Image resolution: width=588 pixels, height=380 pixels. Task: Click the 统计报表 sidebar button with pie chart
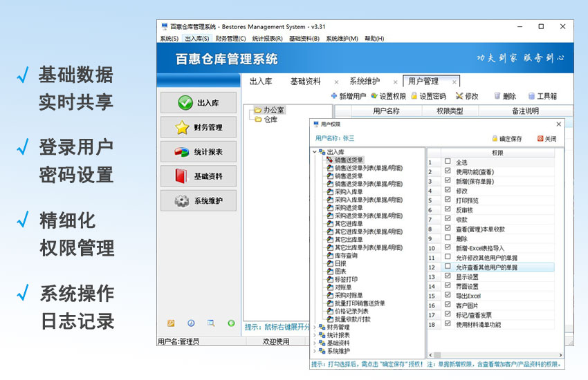point(199,151)
